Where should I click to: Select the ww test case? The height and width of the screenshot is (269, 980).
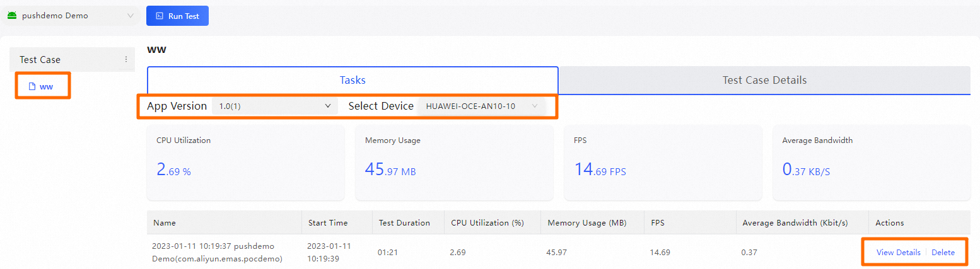click(x=46, y=86)
